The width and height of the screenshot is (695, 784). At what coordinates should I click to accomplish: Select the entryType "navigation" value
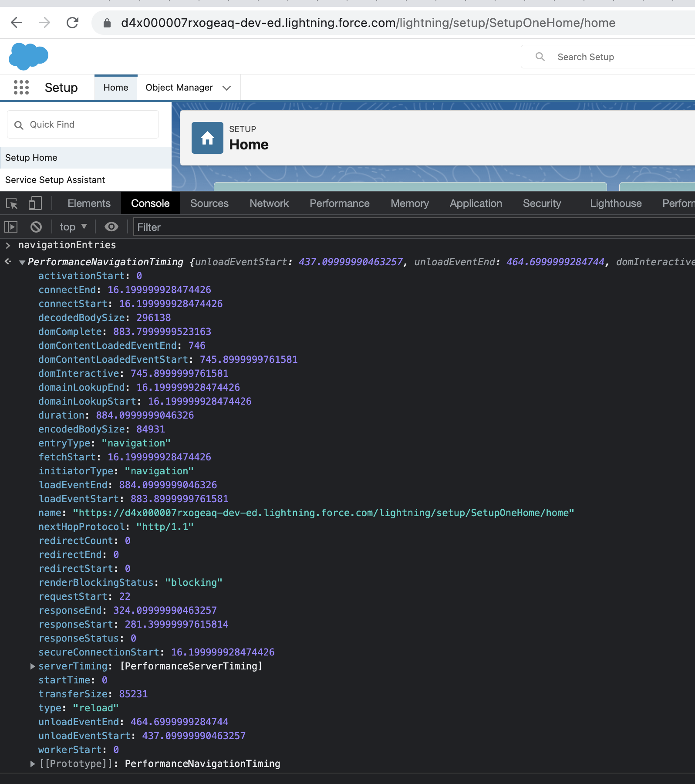(136, 443)
